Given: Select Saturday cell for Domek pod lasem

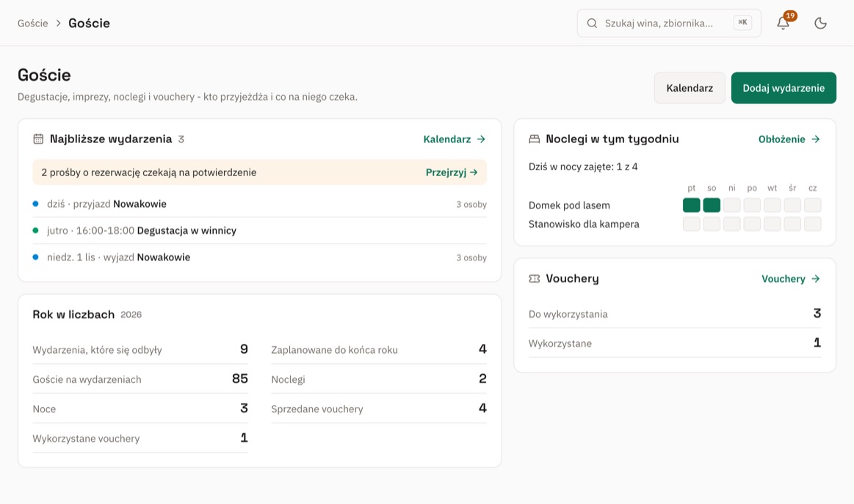Looking at the screenshot, I should [712, 205].
